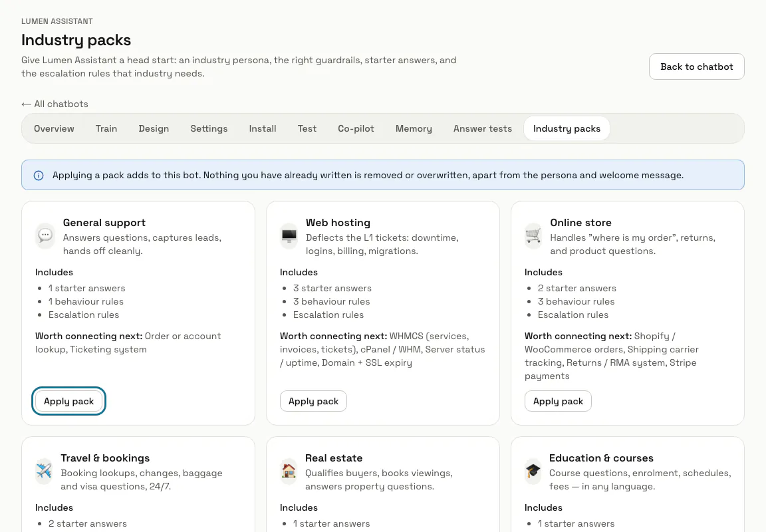Viewport: 766px width, 532px height.
Task: Go to the Settings tab
Action: point(209,128)
